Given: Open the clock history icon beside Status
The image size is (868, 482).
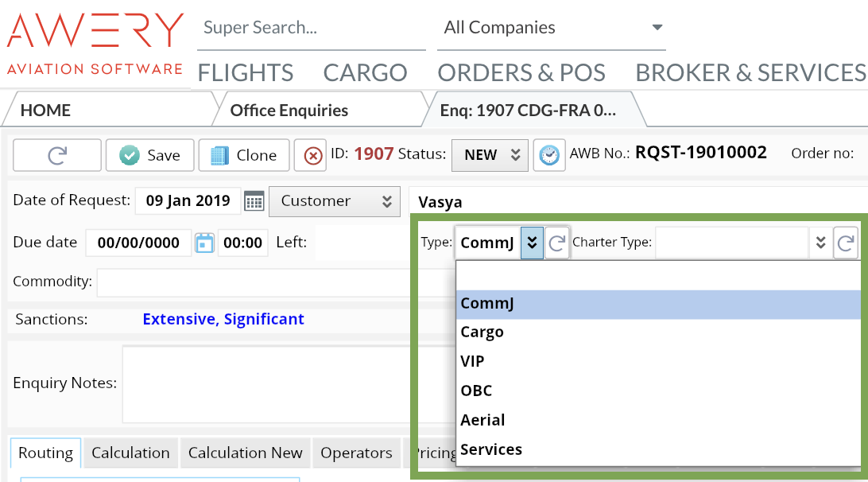Looking at the screenshot, I should [x=548, y=155].
